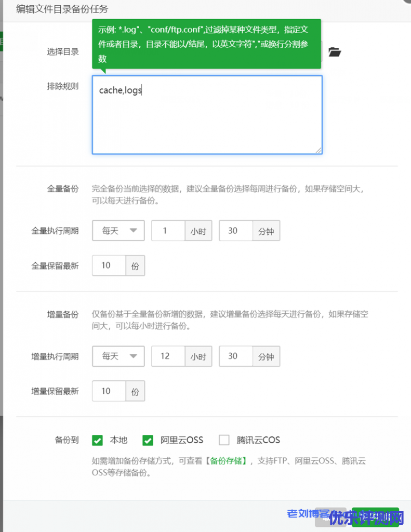This screenshot has height=532, width=411.
Task: Click the green example tooltip text
Action: 203,44
